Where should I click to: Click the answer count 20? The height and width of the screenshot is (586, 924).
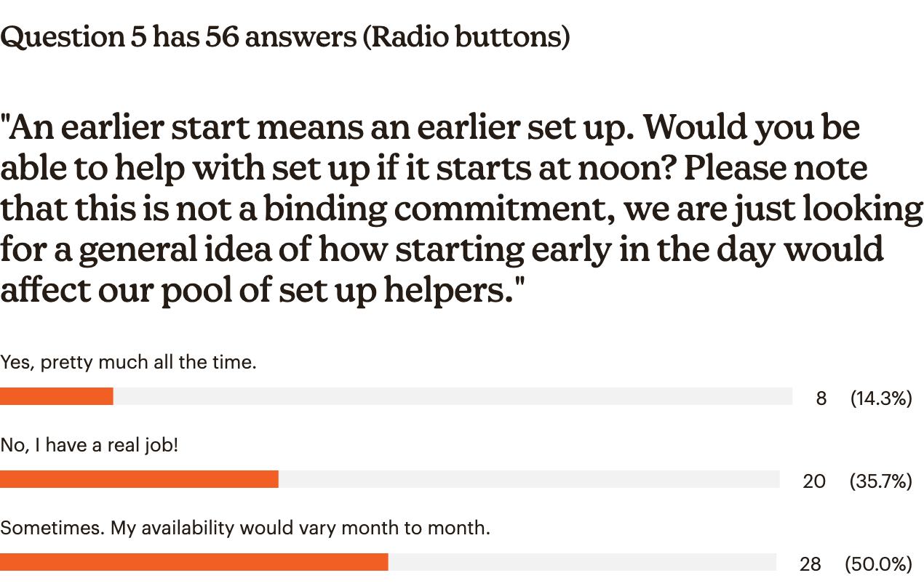814,481
